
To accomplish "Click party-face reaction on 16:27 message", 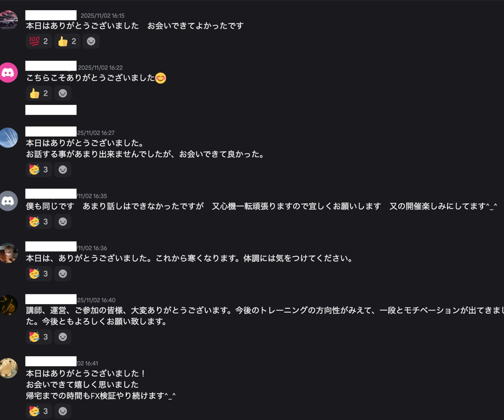I will pyautogui.click(x=39, y=170).
